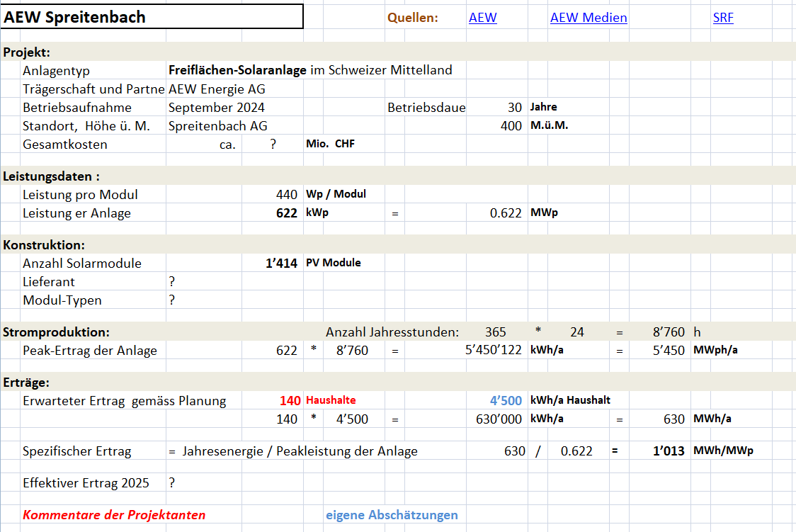Follow the 'SRF' source link
Screen dimensions: 796x532
coord(723,18)
